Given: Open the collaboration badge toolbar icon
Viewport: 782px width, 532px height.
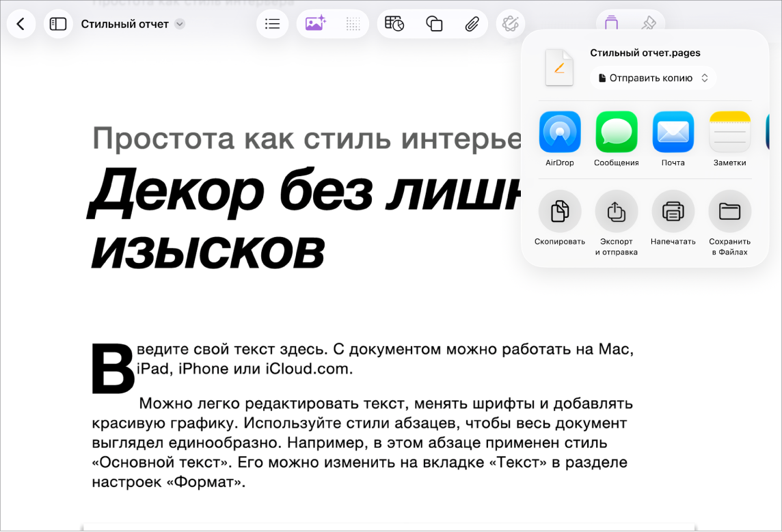Looking at the screenshot, I should [510, 24].
